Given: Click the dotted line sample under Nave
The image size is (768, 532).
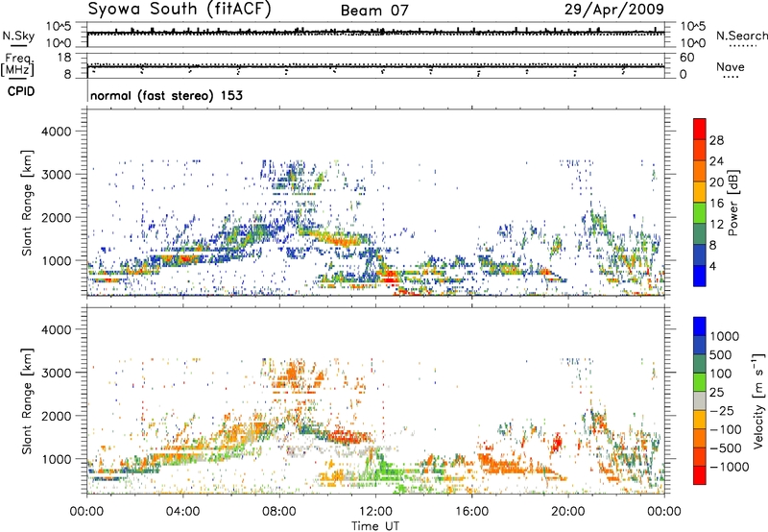Looking at the screenshot, I should point(731,78).
